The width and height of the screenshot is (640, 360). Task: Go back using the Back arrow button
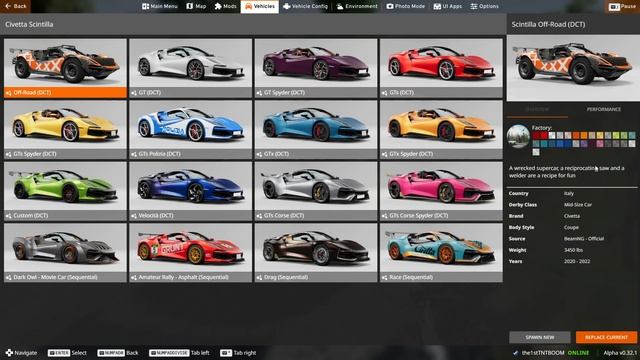[16, 6]
